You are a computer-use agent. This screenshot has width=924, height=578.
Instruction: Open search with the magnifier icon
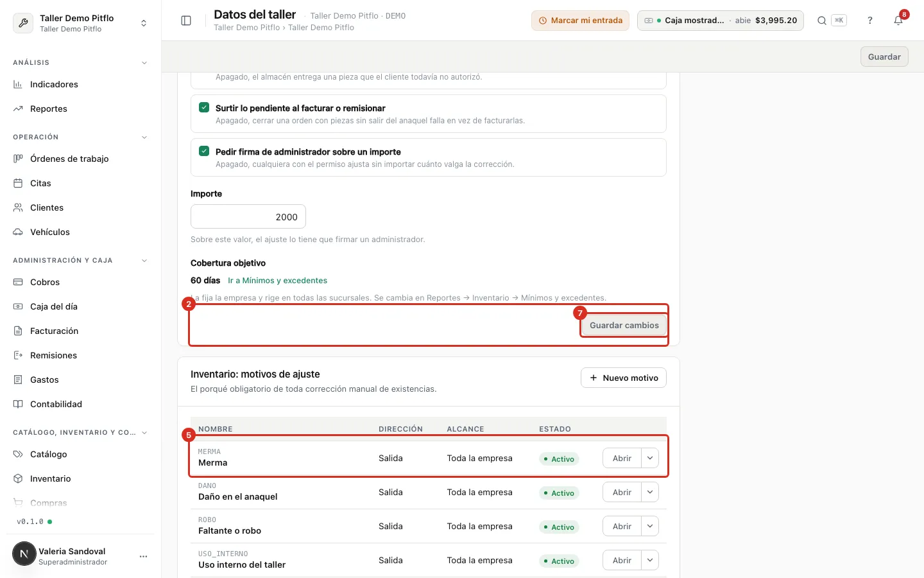click(821, 21)
